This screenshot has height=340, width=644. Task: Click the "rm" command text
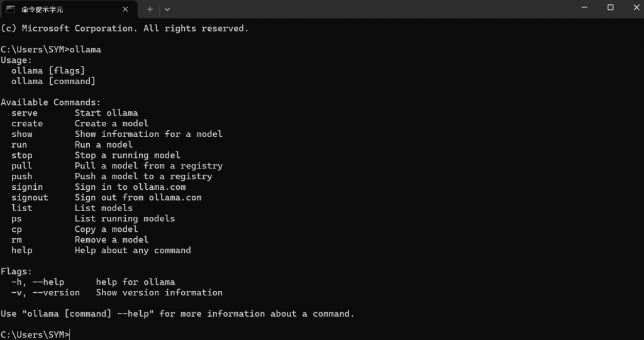(x=16, y=240)
